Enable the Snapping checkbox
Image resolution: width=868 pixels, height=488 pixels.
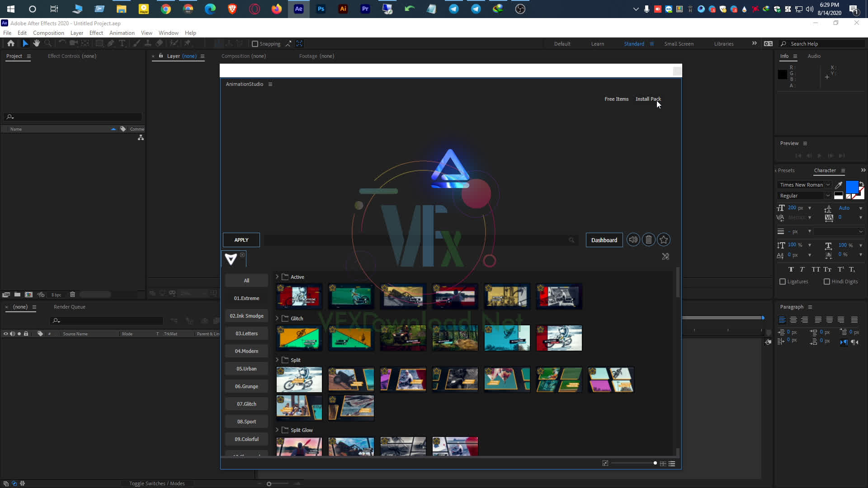255,43
